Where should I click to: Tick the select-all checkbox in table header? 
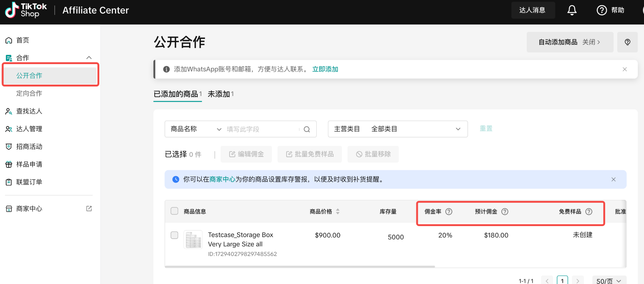click(x=174, y=211)
